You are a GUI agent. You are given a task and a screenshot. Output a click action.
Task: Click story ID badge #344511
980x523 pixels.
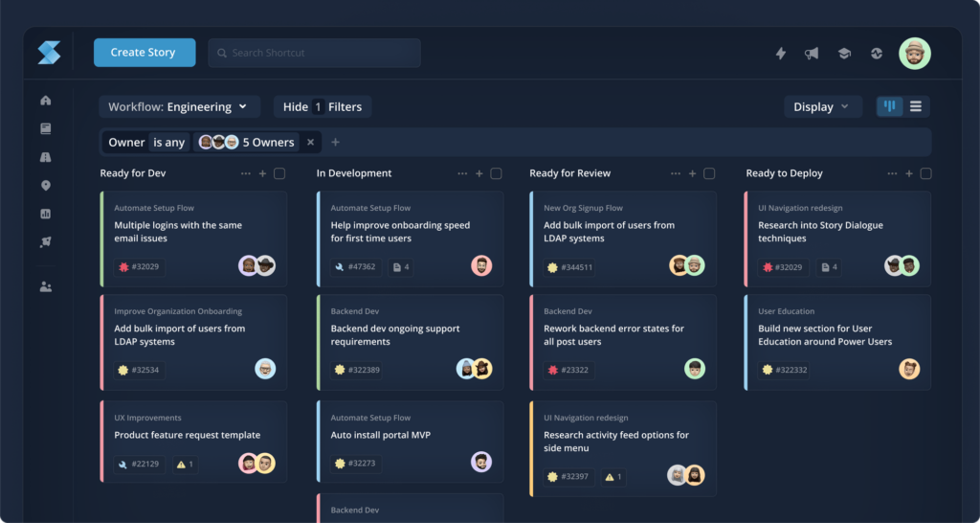click(x=569, y=267)
